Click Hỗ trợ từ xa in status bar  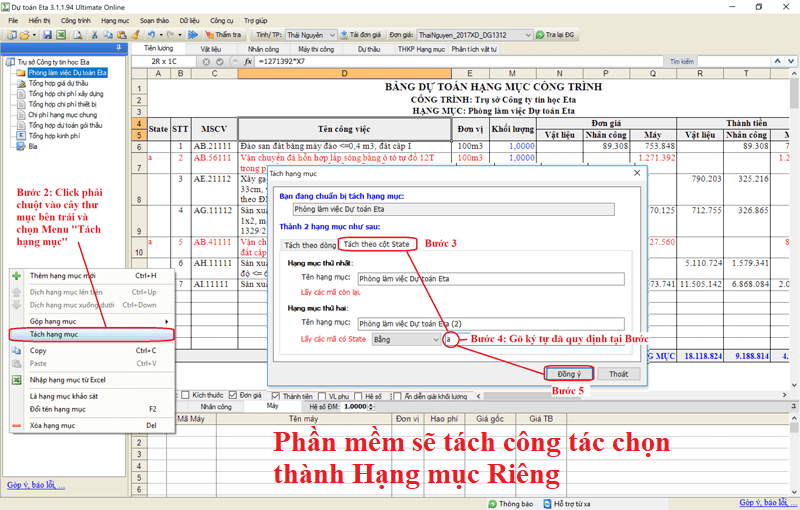point(567,504)
